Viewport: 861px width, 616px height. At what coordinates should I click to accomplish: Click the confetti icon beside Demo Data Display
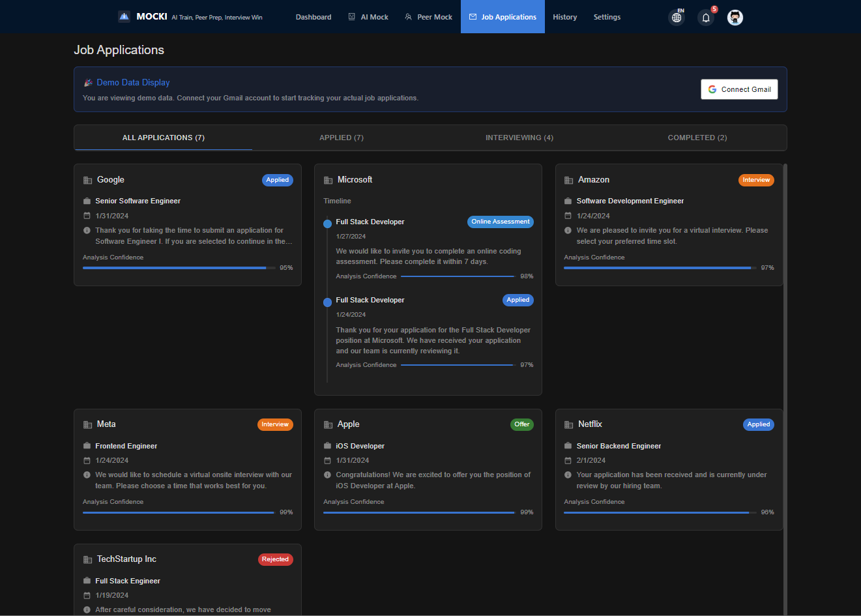click(88, 82)
